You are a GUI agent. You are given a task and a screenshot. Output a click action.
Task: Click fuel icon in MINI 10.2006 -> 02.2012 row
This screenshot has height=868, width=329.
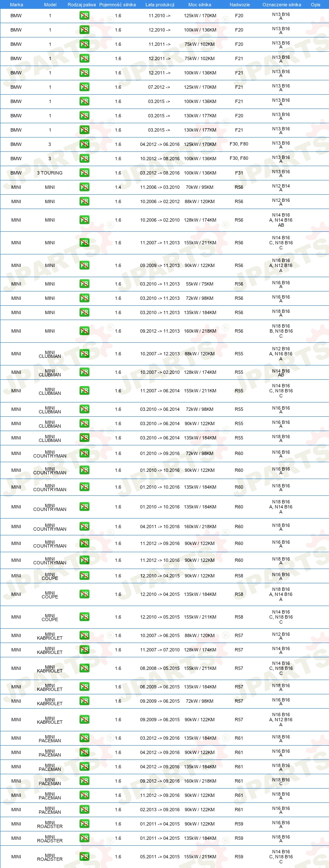tap(84, 202)
